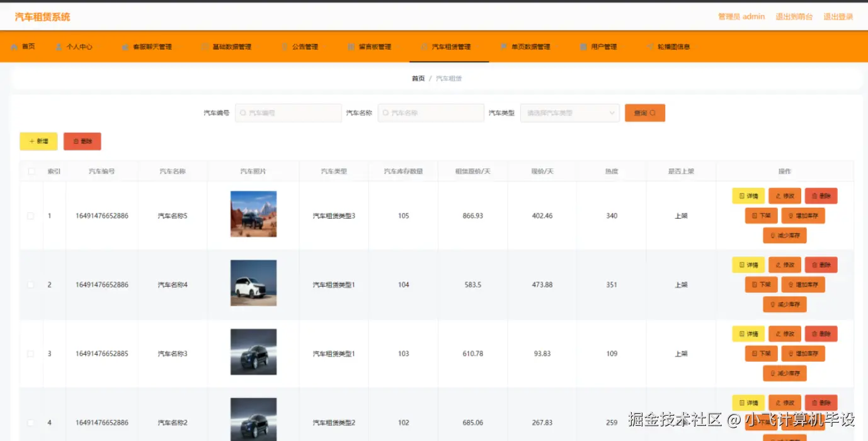Click price cell 473.88

click(542, 285)
